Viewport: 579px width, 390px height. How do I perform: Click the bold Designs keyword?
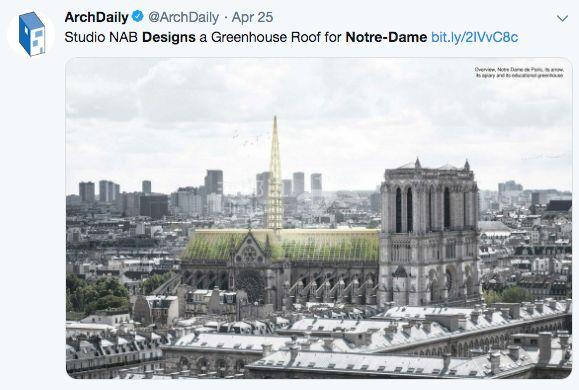(169, 37)
